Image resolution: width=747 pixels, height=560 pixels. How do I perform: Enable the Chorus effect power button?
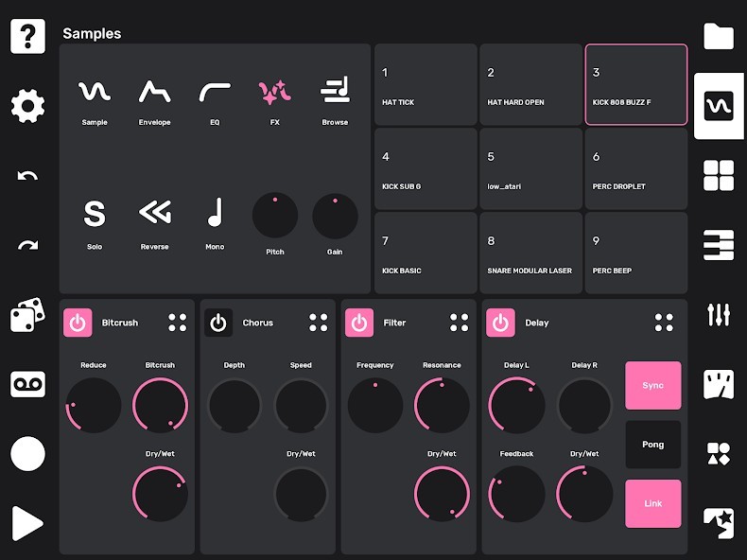pyautogui.click(x=218, y=323)
